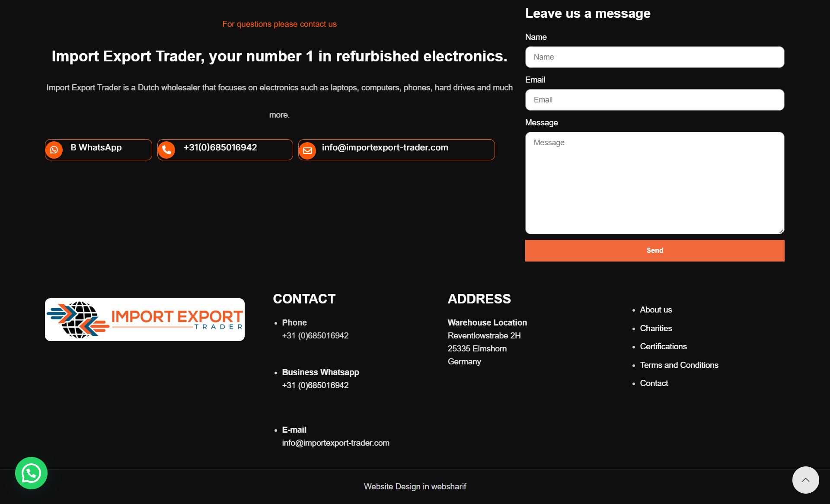Open Terms and Conditions link
The height and width of the screenshot is (504, 830).
679,365
